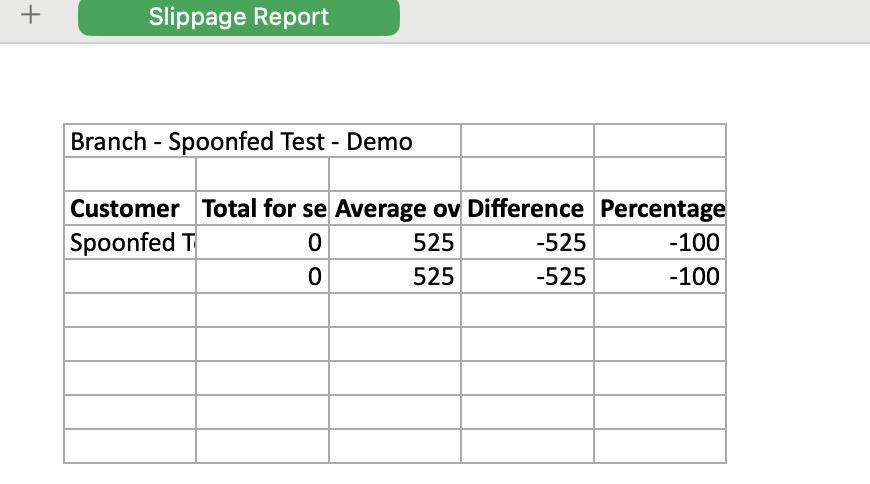Select first row difference value -525

pyautogui.click(x=527, y=243)
